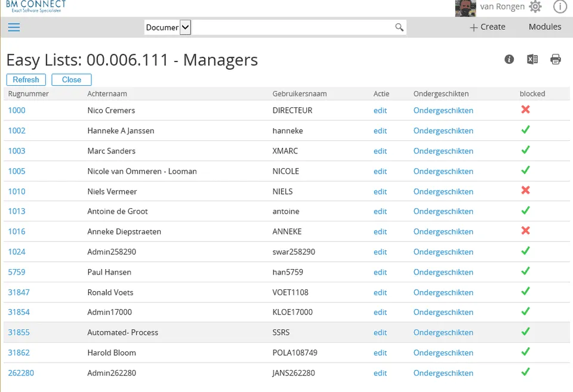Viewport: 573px width, 392px height.
Task: Open settings gear next to van Rongen
Action: (535, 7)
